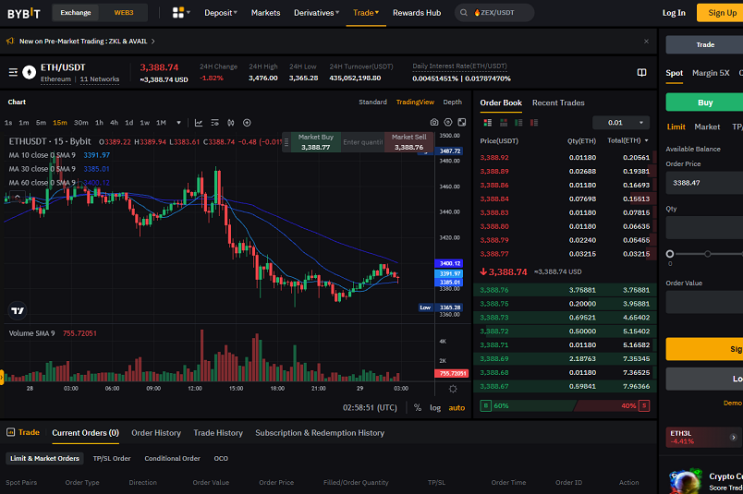Select Depth chart view
743x494 pixels.
452,102
